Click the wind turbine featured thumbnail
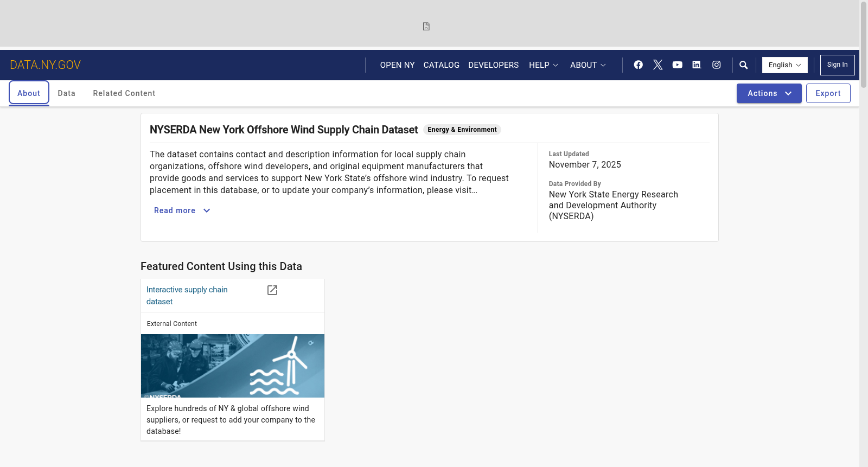Screen dimensions: 868x467 [233, 366]
